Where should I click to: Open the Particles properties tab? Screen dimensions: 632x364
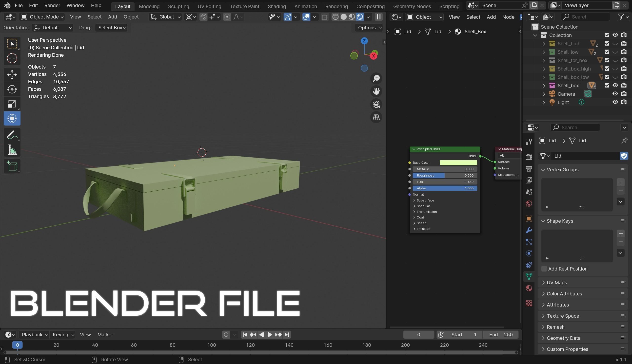coord(529,242)
